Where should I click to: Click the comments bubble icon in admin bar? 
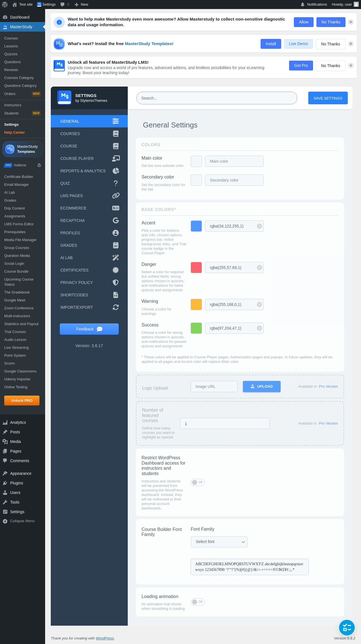(x=63, y=5)
